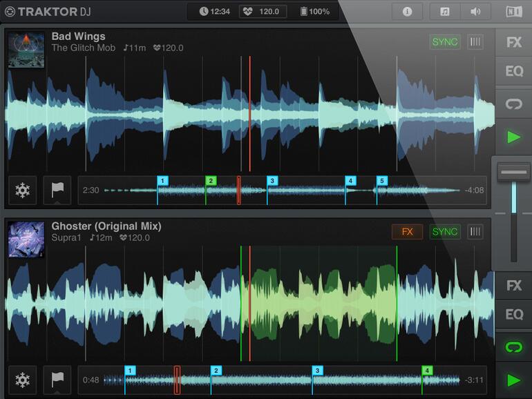Tap freeze snowflake on Ghoster deck
Image resolution: width=532 pixels, height=399 pixels.
click(x=22, y=380)
